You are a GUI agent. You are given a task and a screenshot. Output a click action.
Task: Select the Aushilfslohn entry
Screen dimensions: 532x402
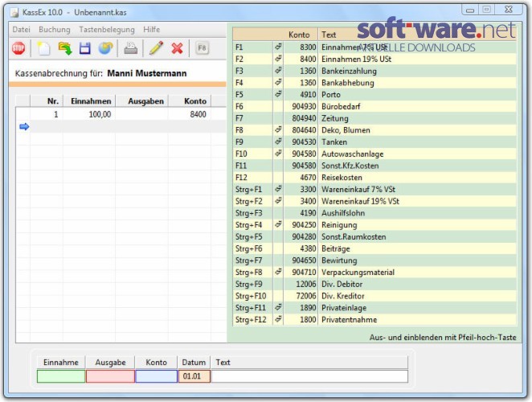(x=374, y=213)
